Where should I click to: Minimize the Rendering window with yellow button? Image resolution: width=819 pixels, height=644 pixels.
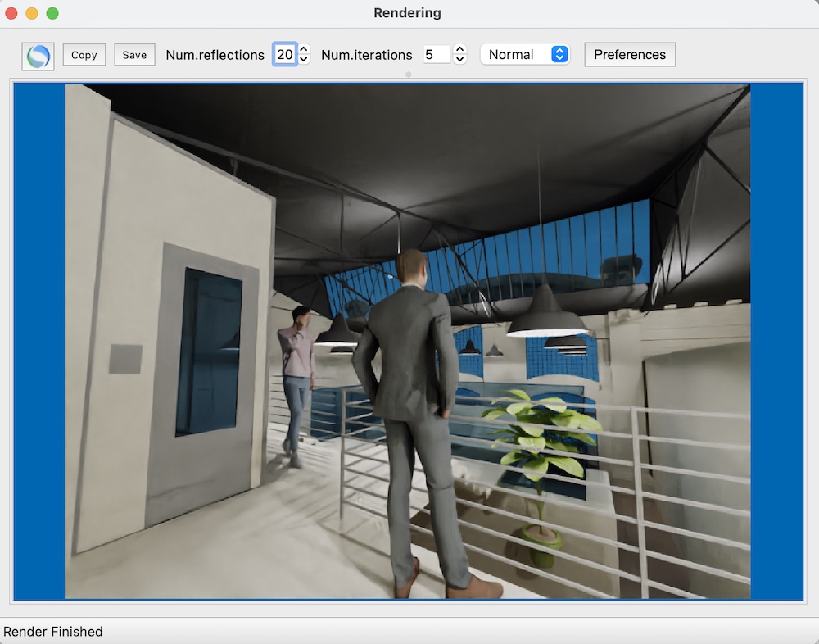(x=32, y=13)
